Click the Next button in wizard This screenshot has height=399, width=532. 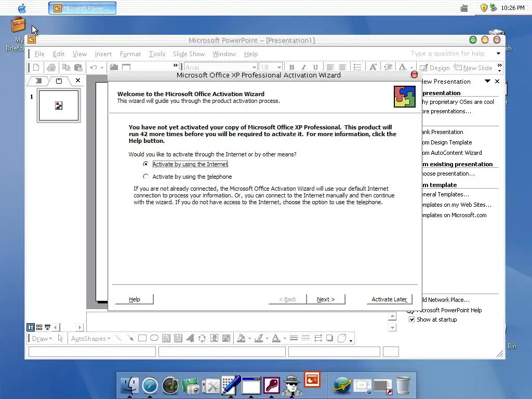point(326,299)
